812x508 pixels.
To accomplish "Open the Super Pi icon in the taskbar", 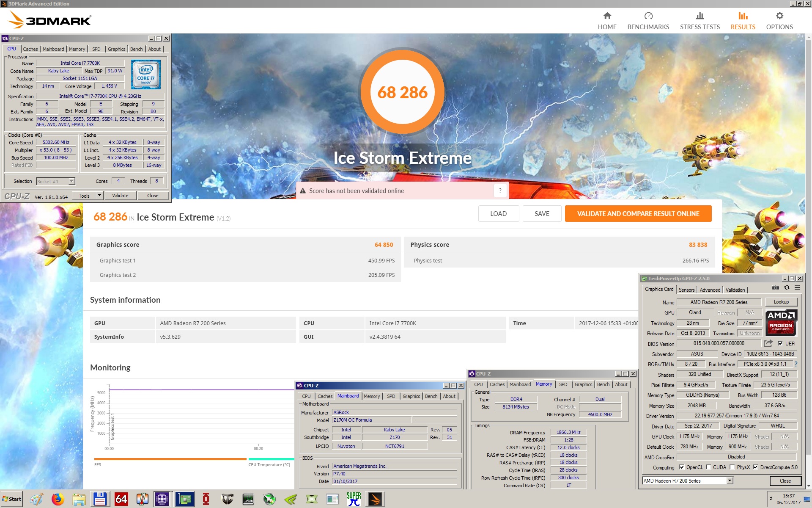I will 354,499.
